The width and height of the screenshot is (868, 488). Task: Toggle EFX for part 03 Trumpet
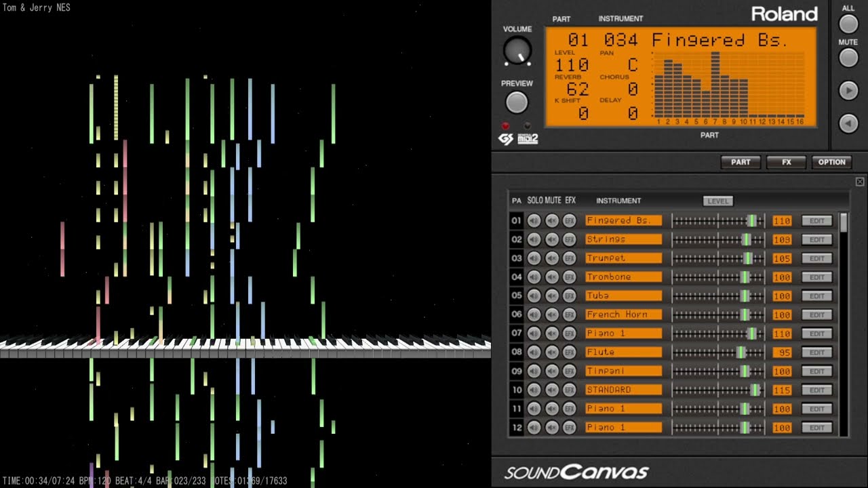pyautogui.click(x=570, y=258)
